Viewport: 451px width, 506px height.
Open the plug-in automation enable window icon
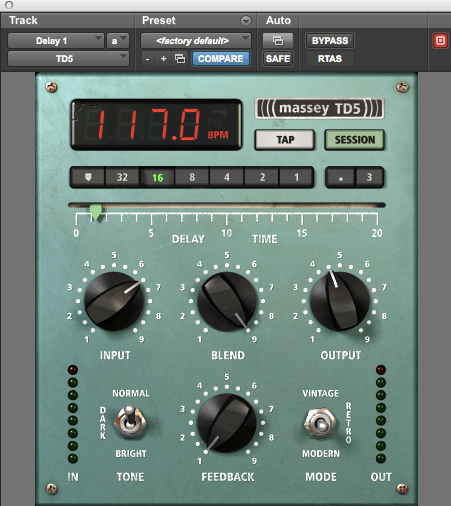278,41
